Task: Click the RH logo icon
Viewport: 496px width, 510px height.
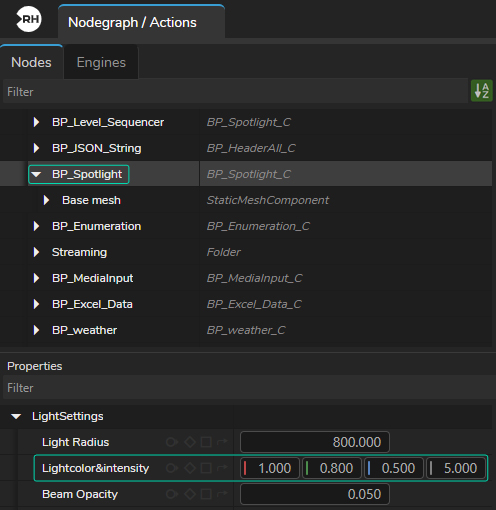Action: pyautogui.click(x=29, y=19)
